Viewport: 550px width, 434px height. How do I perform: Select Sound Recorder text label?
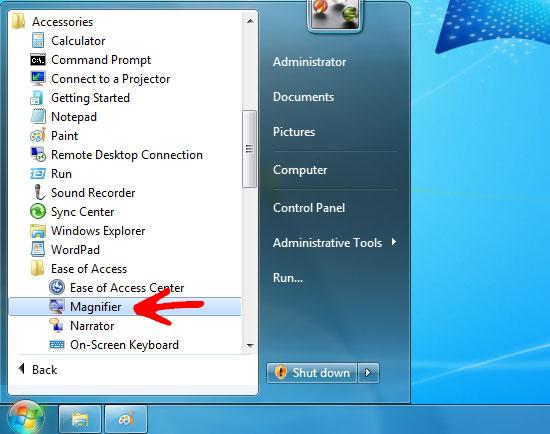tap(93, 193)
